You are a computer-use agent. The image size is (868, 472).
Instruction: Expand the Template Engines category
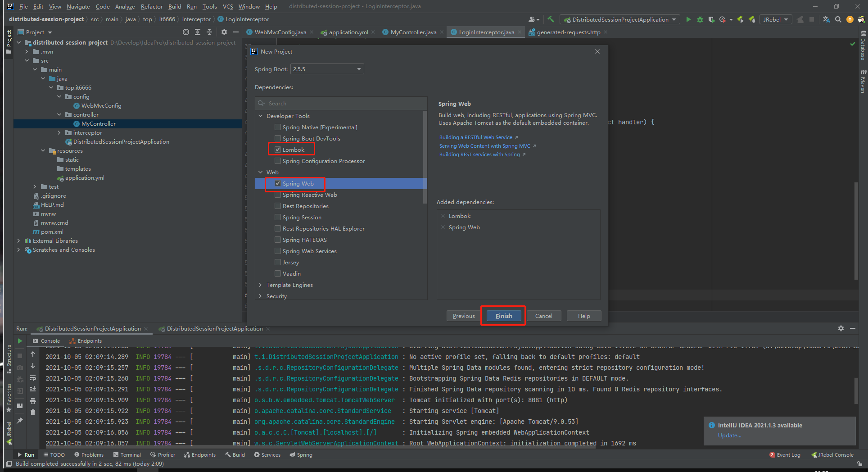pyautogui.click(x=261, y=285)
